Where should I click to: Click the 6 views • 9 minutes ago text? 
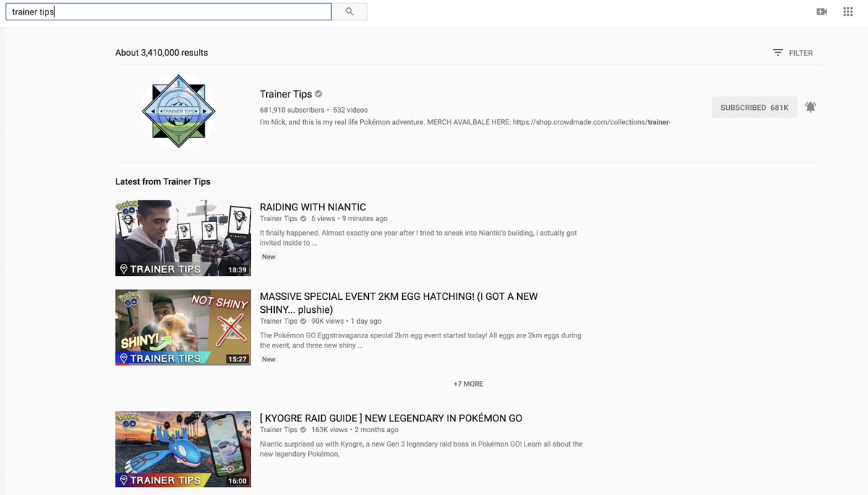tap(349, 218)
